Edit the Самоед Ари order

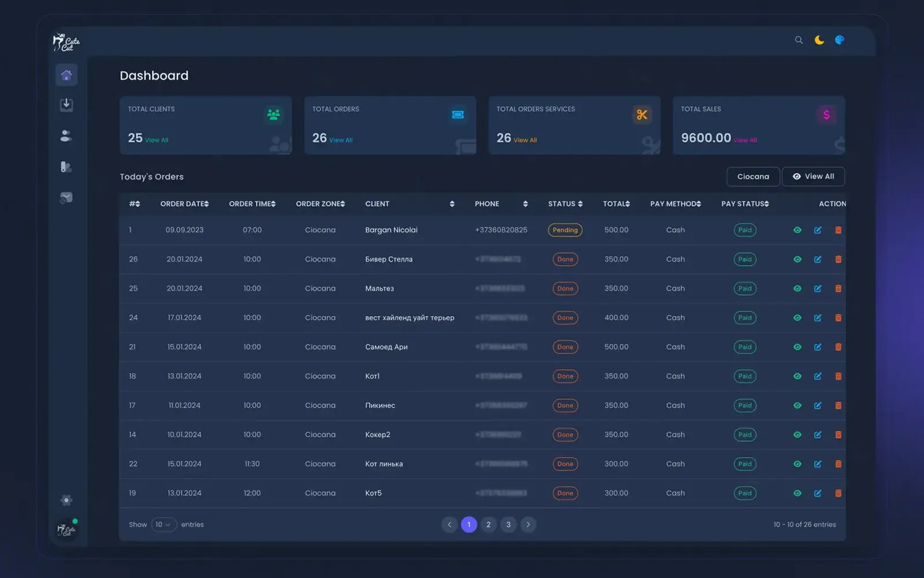[818, 347]
